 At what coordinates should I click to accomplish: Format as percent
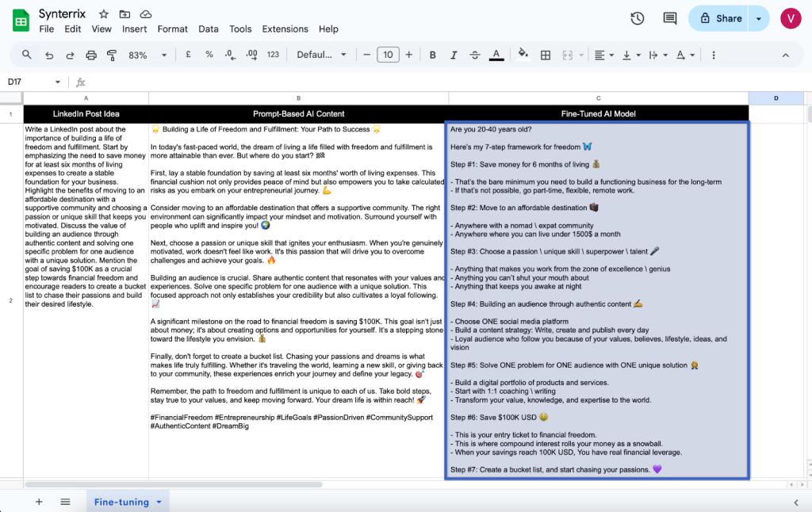pyautogui.click(x=209, y=55)
